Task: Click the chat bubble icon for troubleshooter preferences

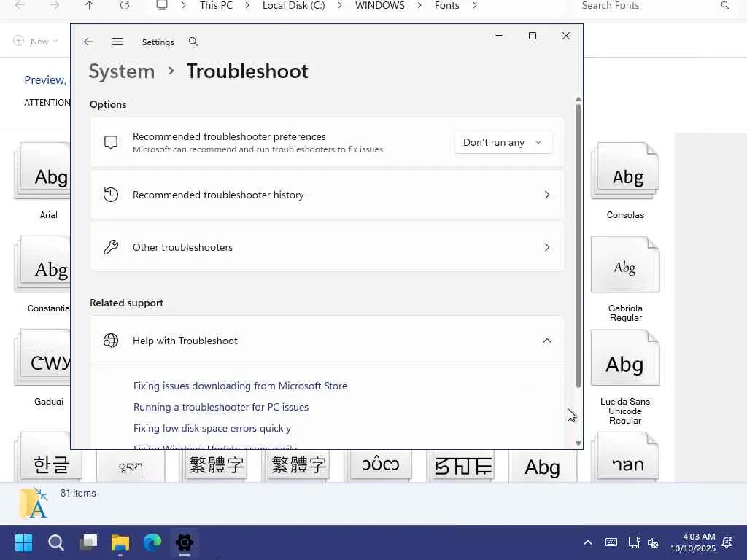Action: 111,142
